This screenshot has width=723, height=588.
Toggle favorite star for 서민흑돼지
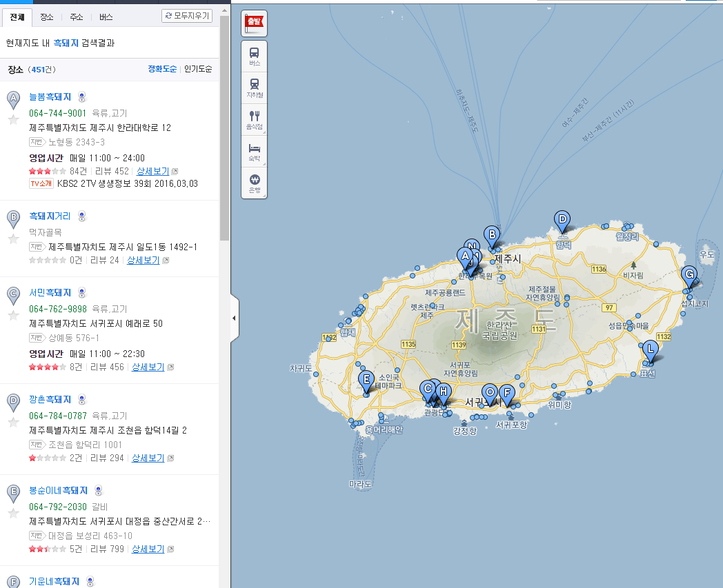pos(13,316)
